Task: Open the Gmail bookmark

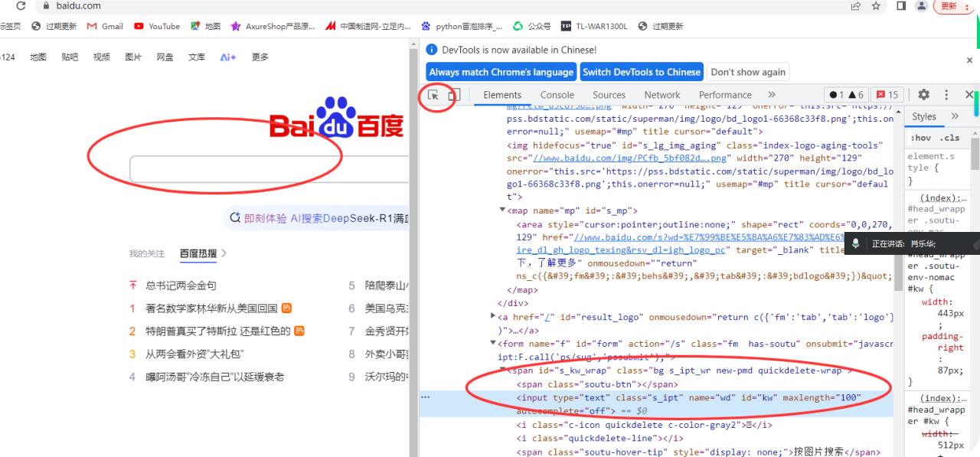Action: pos(105,26)
